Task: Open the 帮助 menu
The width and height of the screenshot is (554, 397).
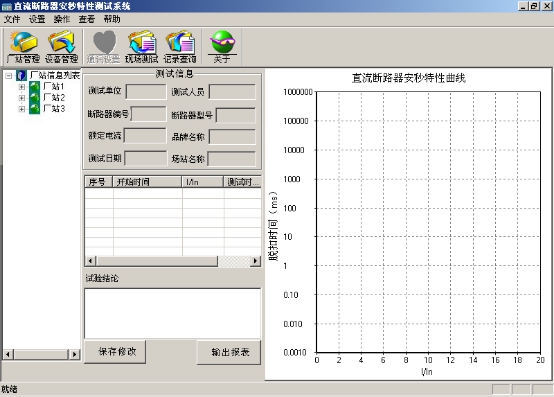Action: [x=112, y=19]
